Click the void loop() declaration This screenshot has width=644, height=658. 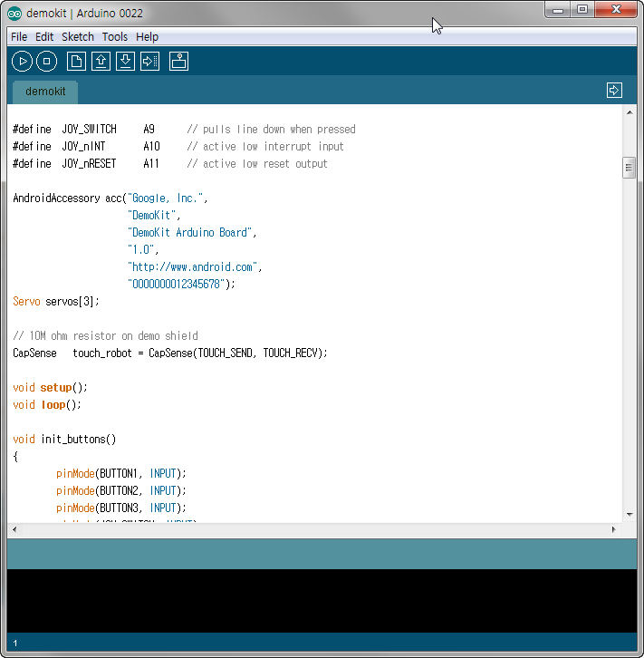tap(47, 404)
